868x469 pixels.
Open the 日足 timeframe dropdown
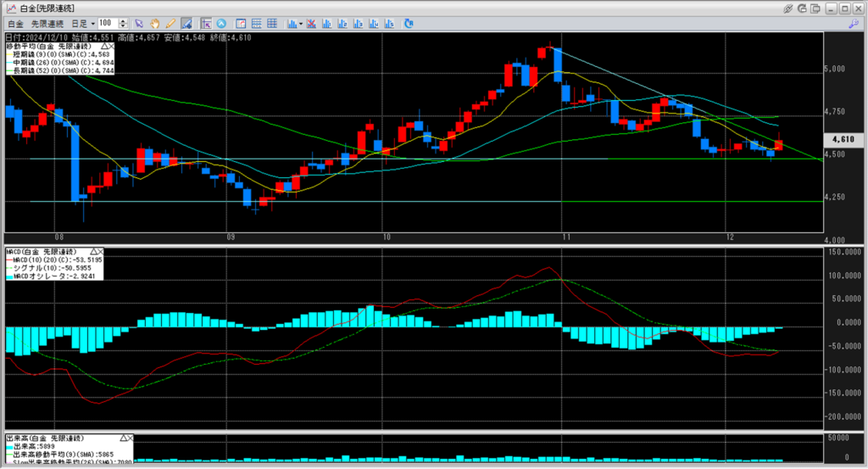click(x=93, y=23)
